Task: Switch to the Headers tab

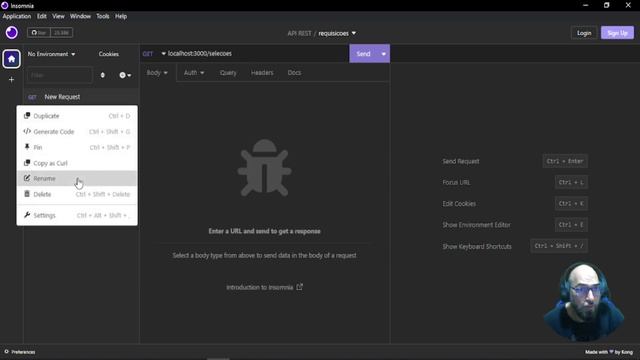Action: coord(262,73)
